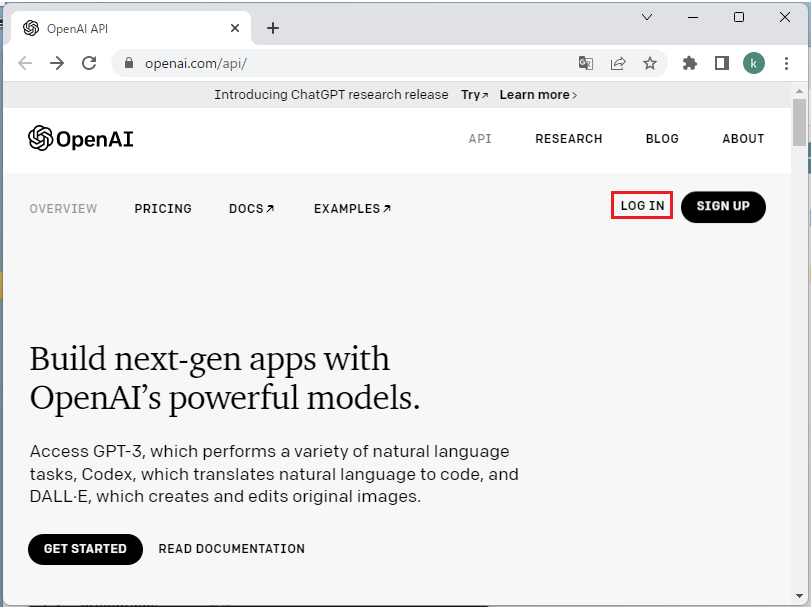The image size is (811, 607).
Task: Open the Extensions puzzle icon
Action: pos(689,63)
